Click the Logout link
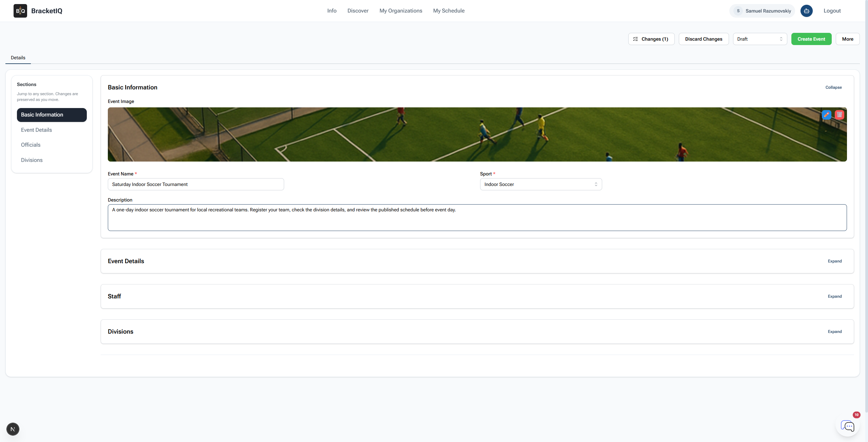Viewport: 868px width, 442px height. click(832, 11)
